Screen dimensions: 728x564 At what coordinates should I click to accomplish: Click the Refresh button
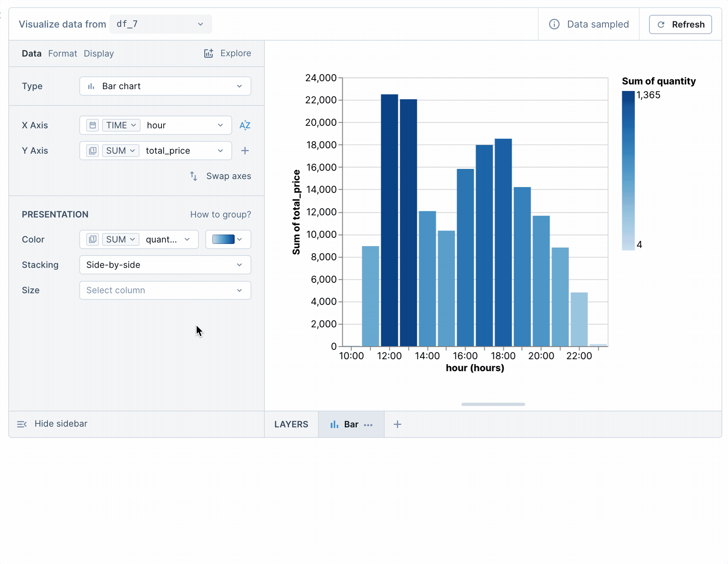[681, 24]
